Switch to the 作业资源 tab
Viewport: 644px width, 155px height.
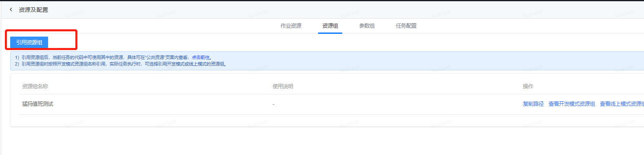tap(291, 26)
